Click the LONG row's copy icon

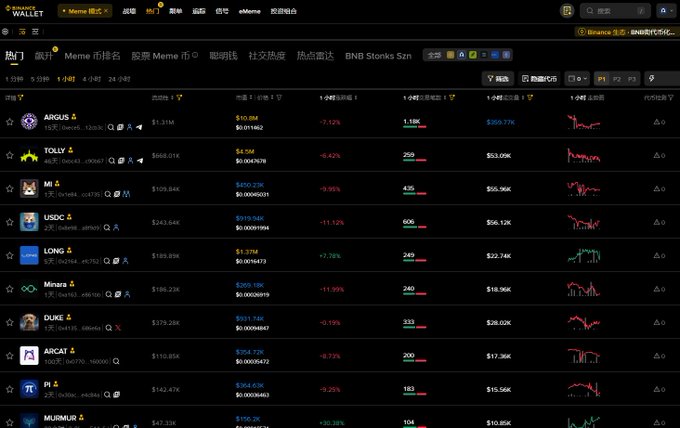tap(116, 261)
